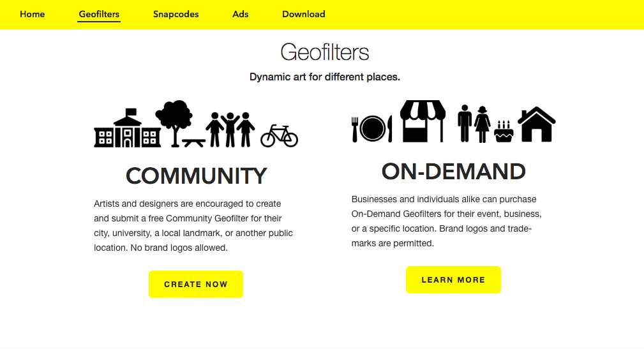Select the Geofilters nav tab

coord(99,14)
